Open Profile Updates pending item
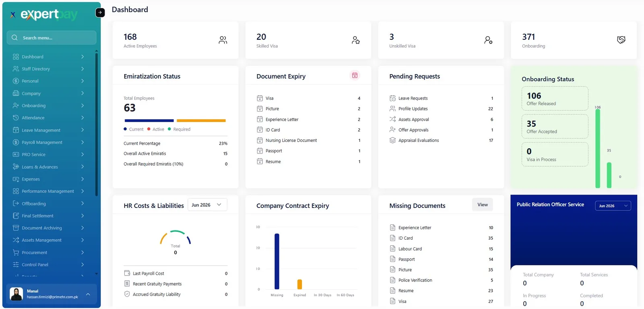Viewport: 644px width, 309px height. point(441,109)
